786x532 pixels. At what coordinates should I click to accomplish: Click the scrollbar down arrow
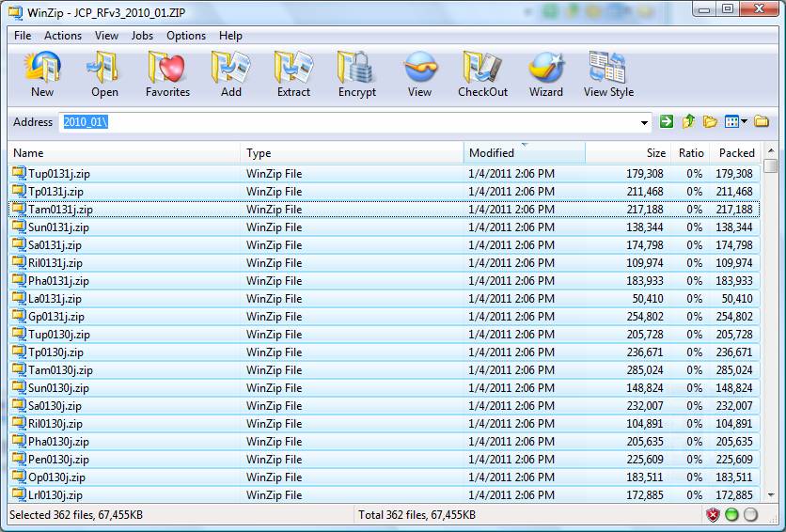pos(771,495)
